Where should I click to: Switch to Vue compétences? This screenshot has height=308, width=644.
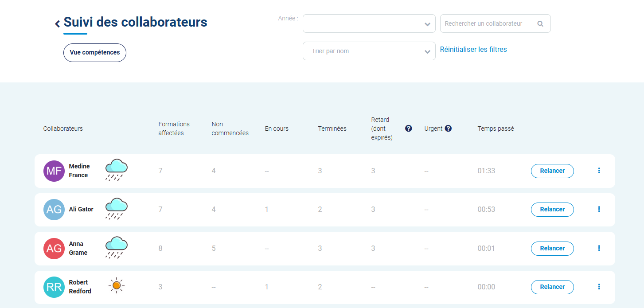coord(95,53)
